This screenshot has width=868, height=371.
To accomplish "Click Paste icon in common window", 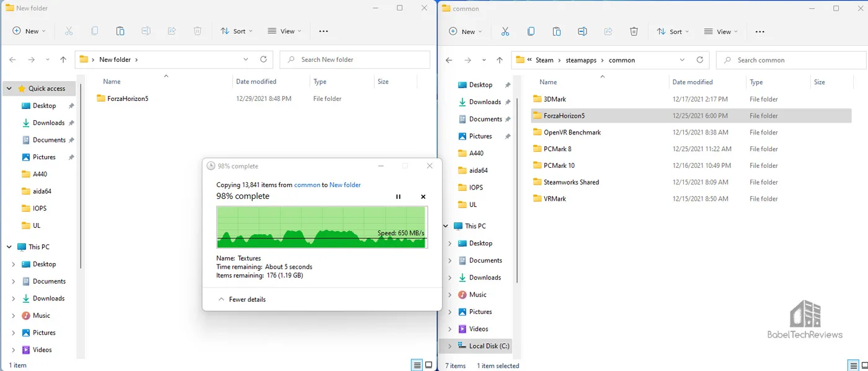I will 557,32.
